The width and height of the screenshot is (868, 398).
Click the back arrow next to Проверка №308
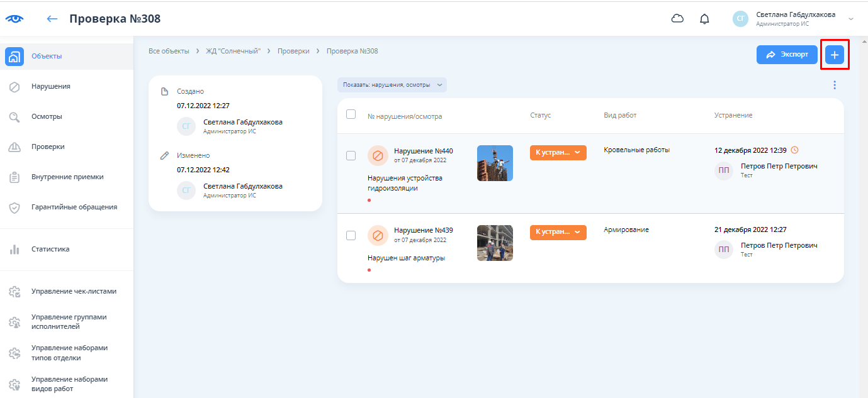pos(52,19)
